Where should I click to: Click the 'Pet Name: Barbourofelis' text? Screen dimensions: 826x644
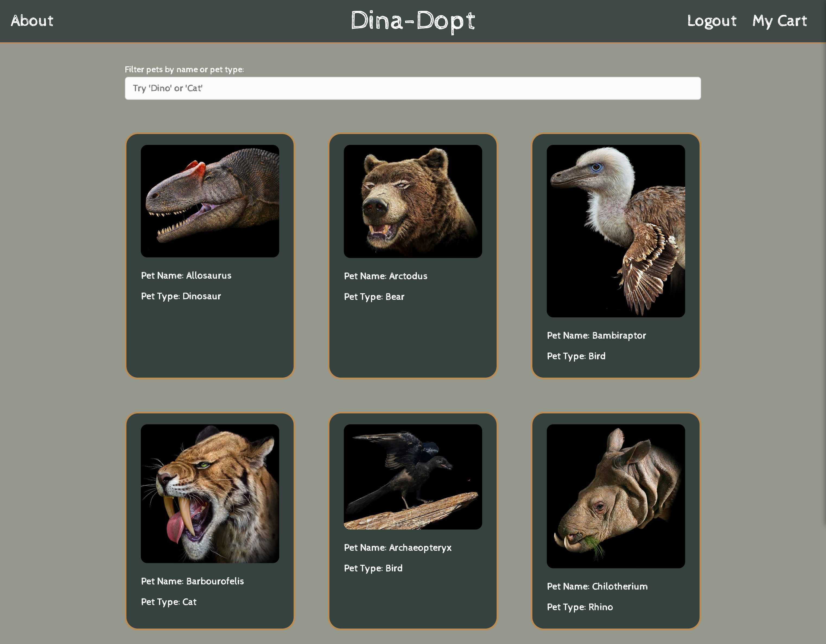[192, 581]
